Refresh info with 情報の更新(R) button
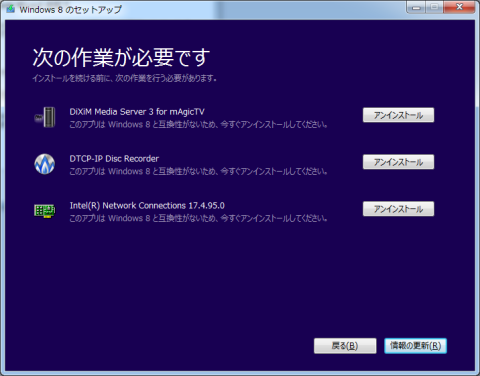This screenshot has width=480, height=376. (415, 346)
